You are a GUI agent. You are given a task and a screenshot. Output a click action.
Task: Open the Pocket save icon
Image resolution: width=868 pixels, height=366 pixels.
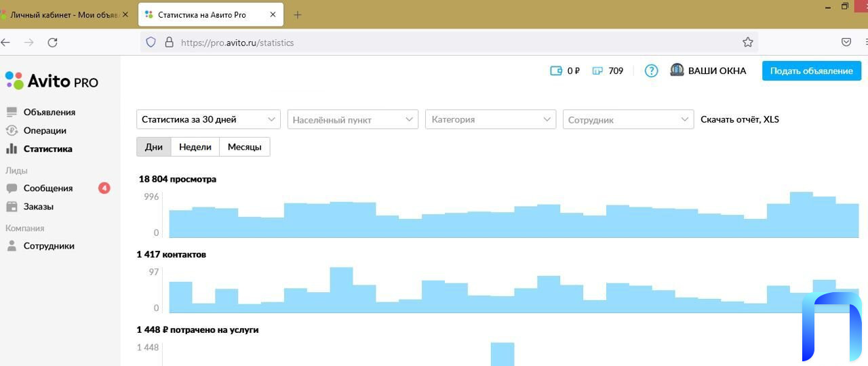tap(846, 42)
